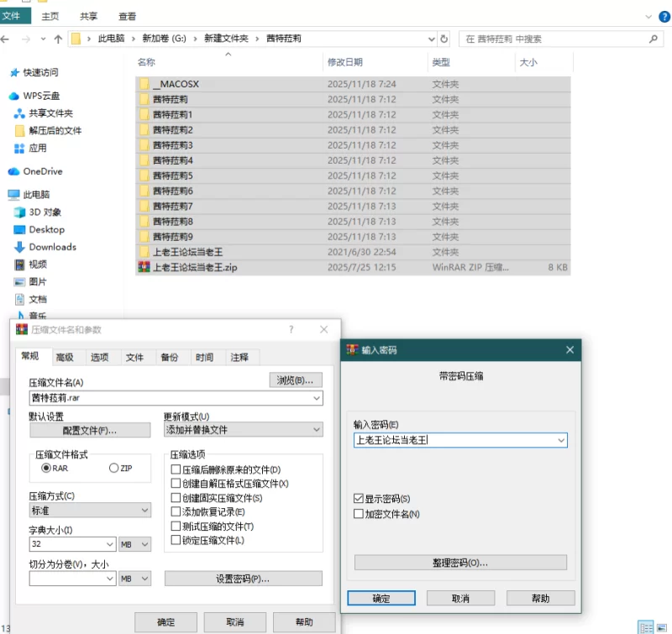Check 加密文件名 checkbox
This screenshot has height=634, width=672.
(x=359, y=514)
